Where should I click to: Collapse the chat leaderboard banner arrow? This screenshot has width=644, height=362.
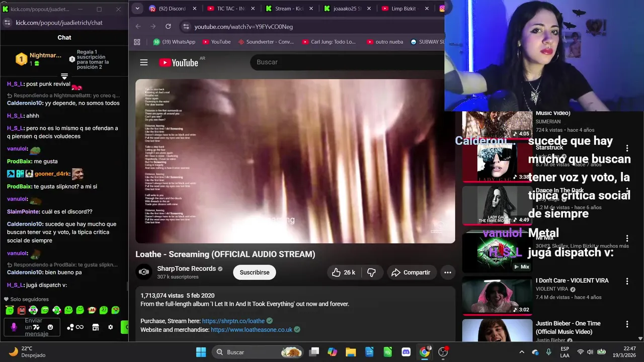pos(64,76)
